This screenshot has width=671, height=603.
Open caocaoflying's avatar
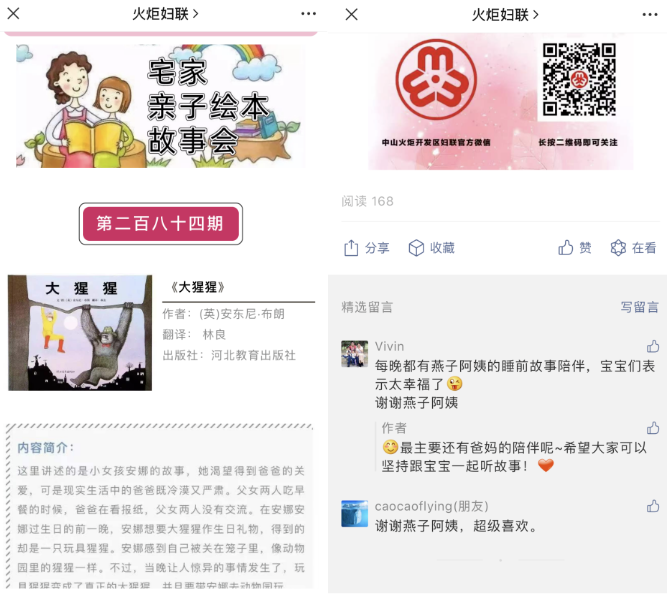pos(354,513)
